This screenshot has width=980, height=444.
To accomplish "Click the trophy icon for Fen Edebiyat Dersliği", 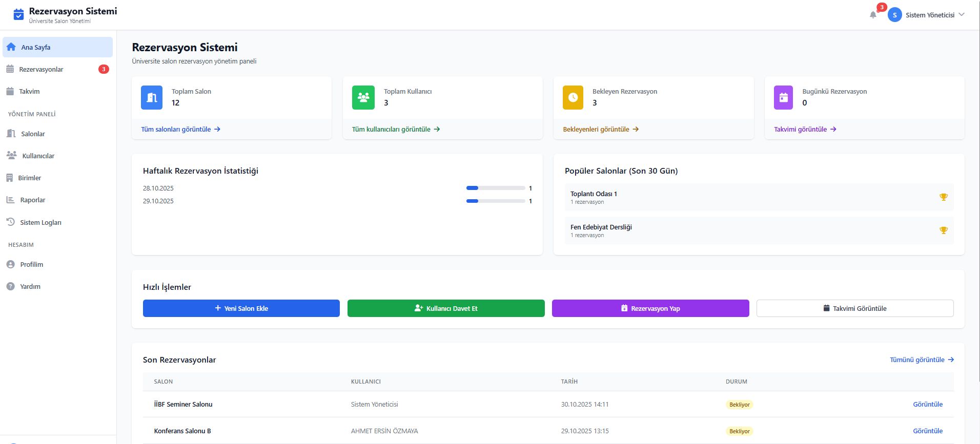I will tap(944, 230).
